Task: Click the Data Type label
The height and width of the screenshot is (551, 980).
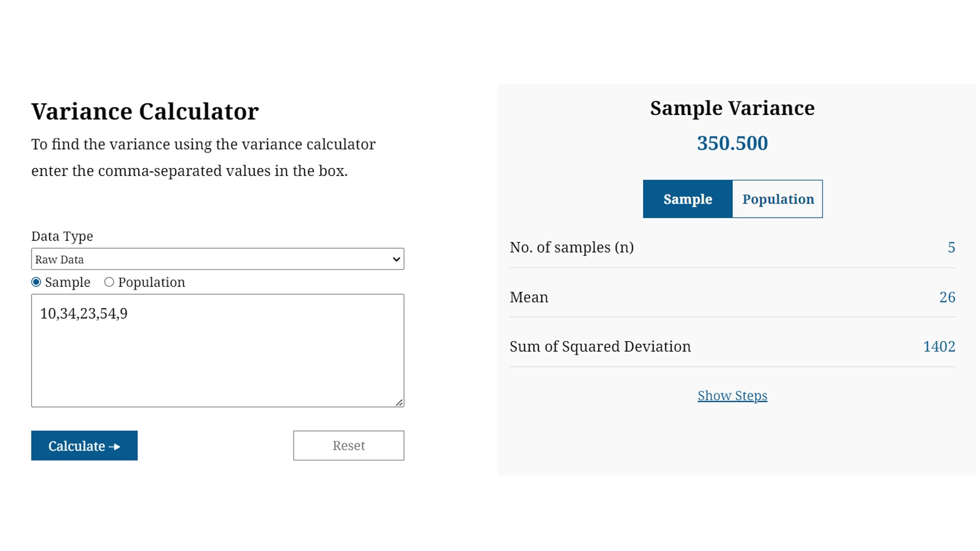Action: click(x=62, y=236)
